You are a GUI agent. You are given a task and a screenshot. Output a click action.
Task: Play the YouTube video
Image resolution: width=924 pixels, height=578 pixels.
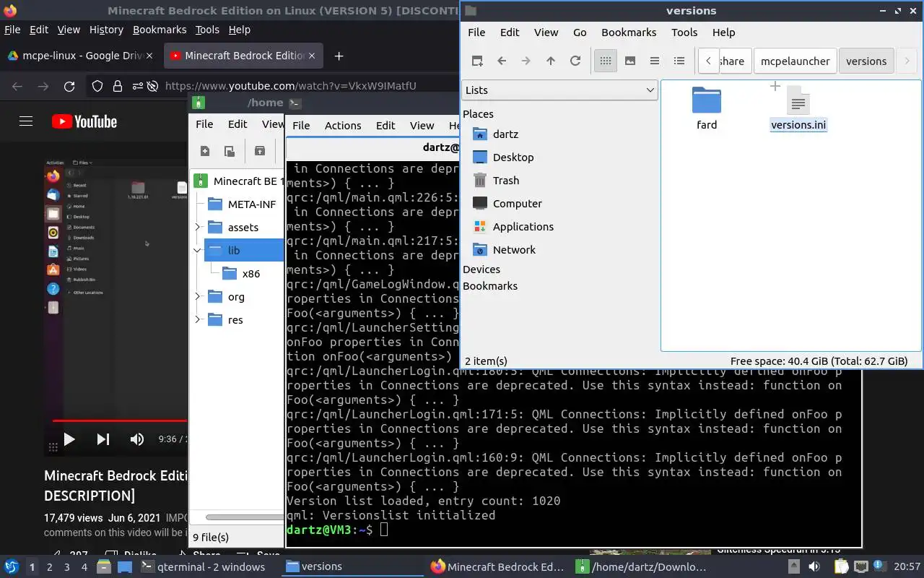[x=69, y=439]
